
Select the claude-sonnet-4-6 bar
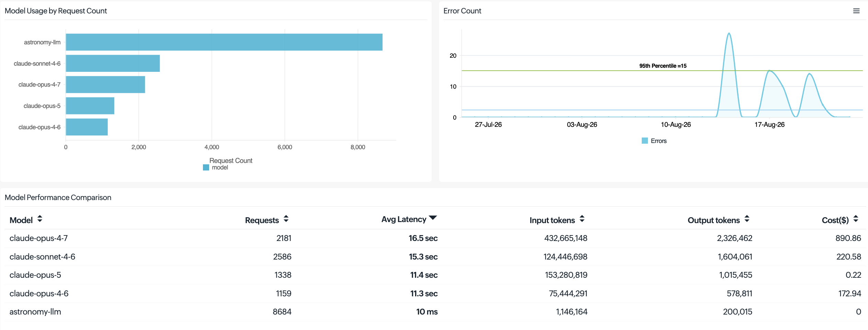click(113, 63)
